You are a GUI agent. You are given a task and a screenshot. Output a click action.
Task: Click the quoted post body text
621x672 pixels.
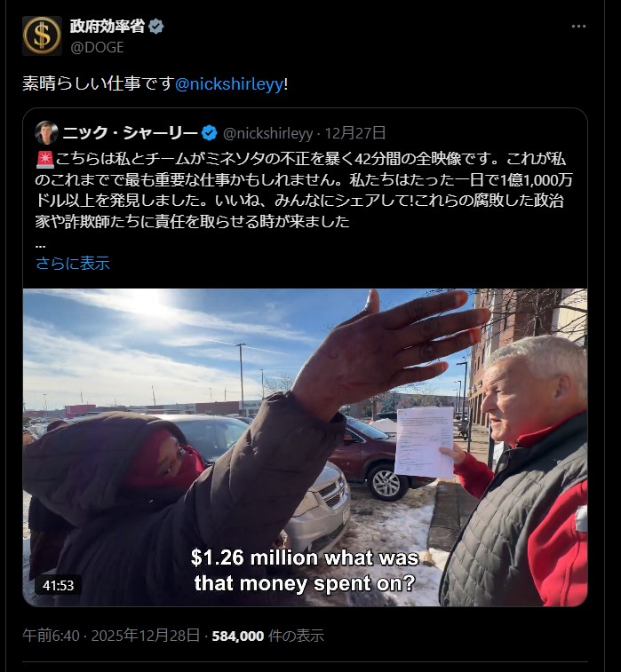coord(304,190)
